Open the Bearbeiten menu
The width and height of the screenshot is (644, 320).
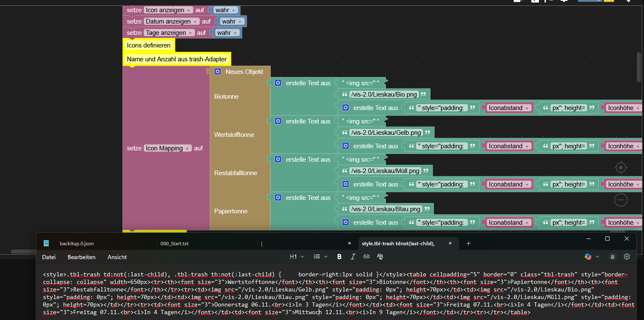pyautogui.click(x=82, y=257)
